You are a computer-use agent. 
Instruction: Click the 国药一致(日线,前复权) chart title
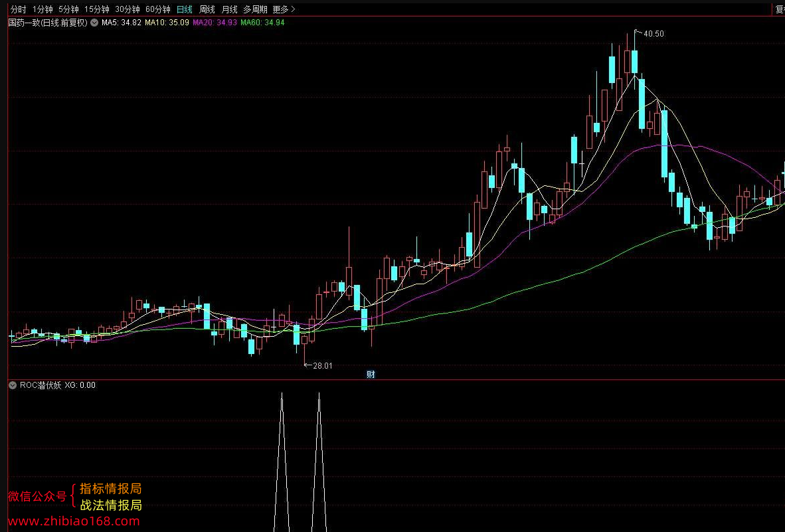tap(48, 23)
